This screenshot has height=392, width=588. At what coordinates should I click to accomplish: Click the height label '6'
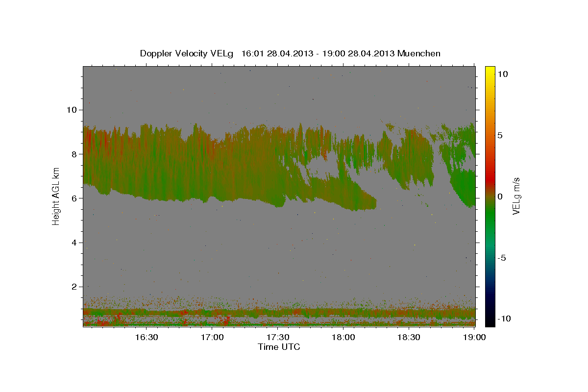tap(74, 198)
